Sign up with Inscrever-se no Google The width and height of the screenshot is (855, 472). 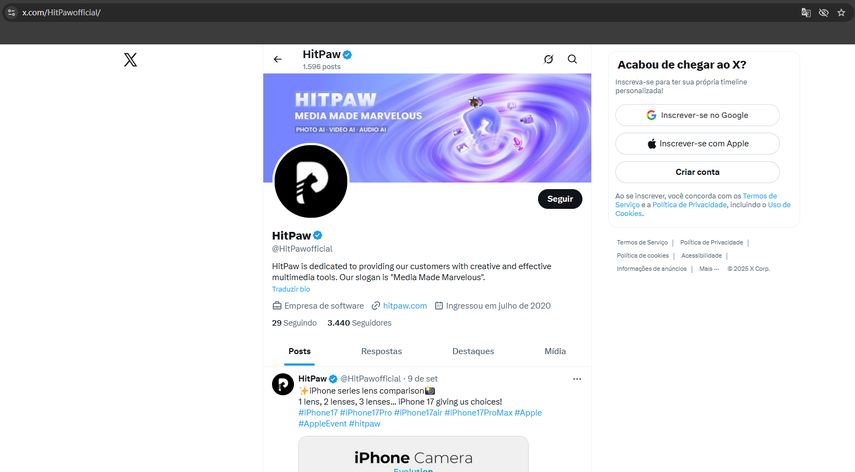[x=696, y=115]
